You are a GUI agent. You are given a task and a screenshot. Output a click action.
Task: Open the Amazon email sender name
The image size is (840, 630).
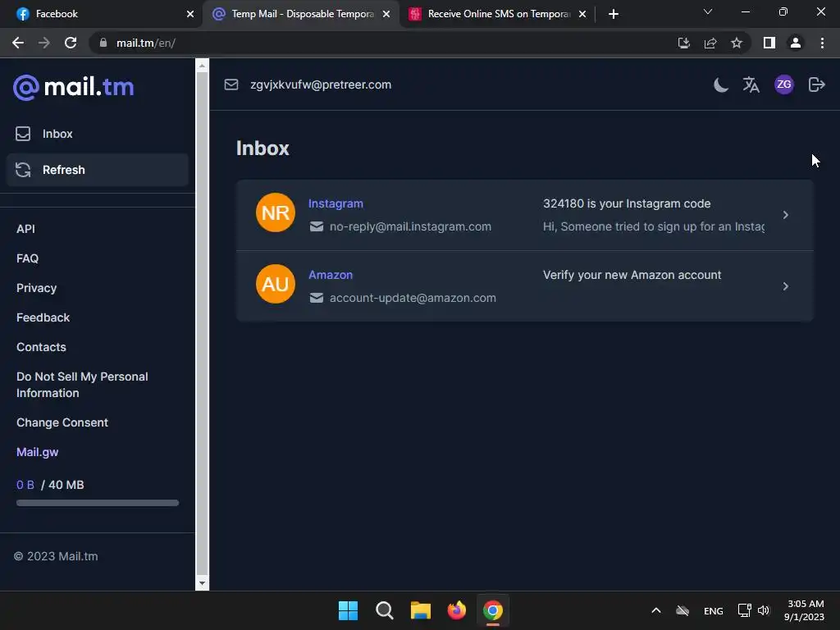point(331,275)
